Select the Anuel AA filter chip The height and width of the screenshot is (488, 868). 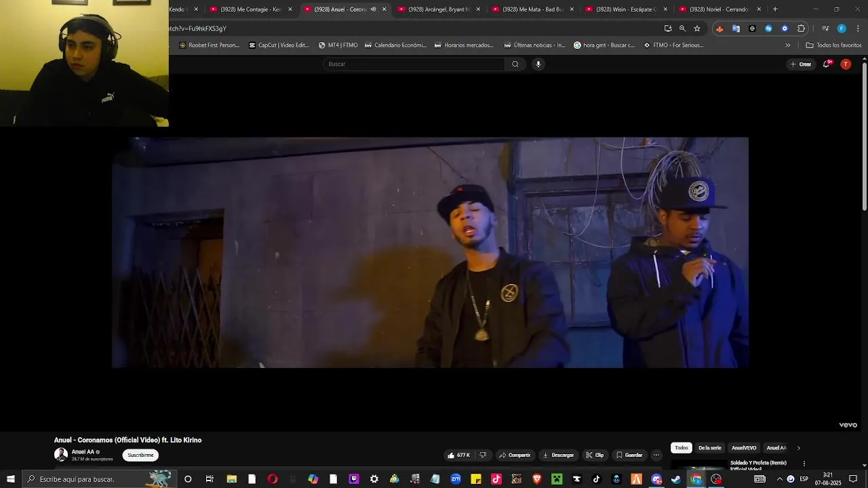[776, 448]
